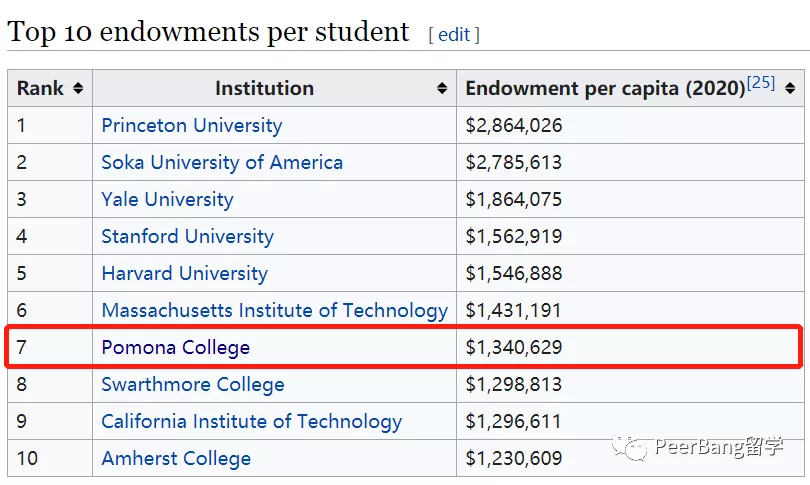This screenshot has height=485, width=810.
Task: Visit California Institute of Technology link
Action: click(251, 421)
